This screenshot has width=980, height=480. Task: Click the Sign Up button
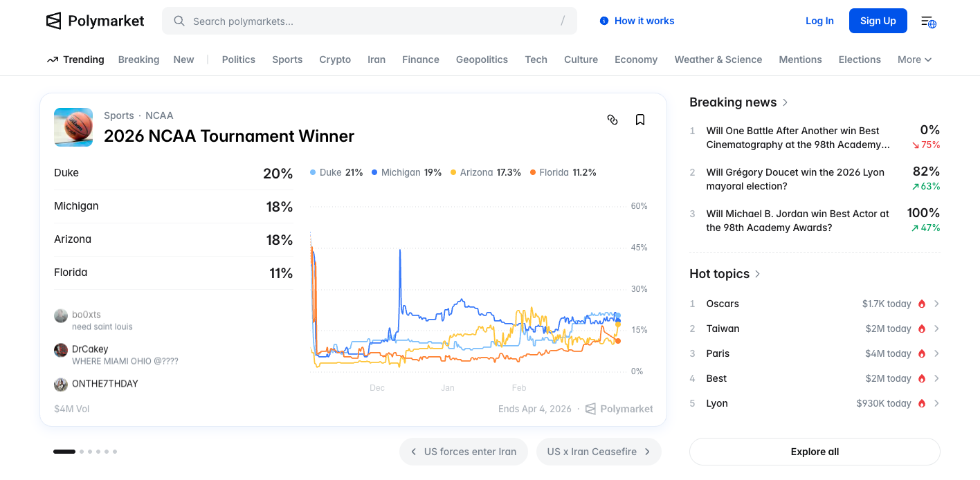[878, 21]
